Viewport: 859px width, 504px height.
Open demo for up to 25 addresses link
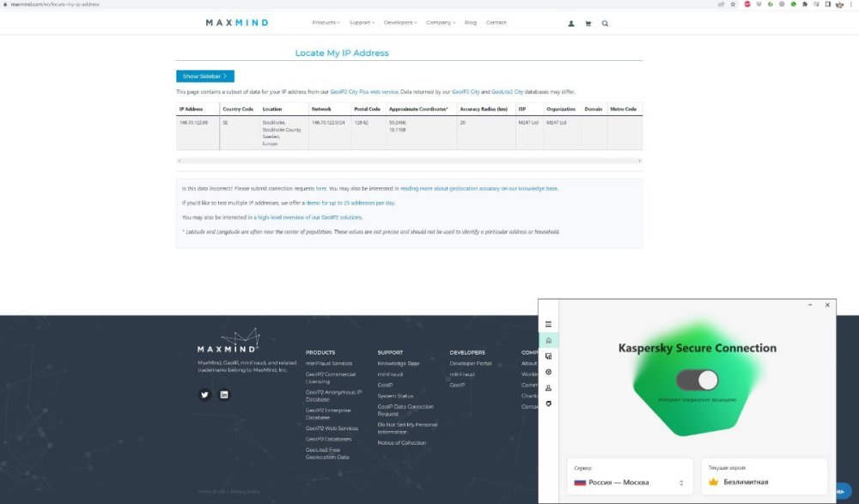click(350, 203)
